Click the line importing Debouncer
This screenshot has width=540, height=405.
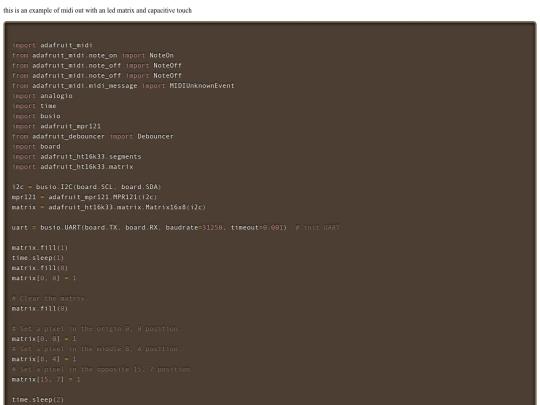coord(93,136)
